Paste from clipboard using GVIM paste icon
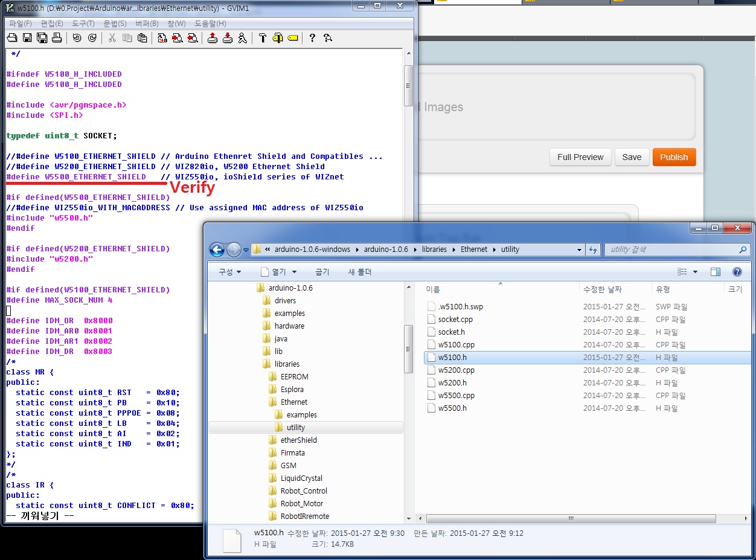Viewport: 756px width, 560px height. [142, 38]
